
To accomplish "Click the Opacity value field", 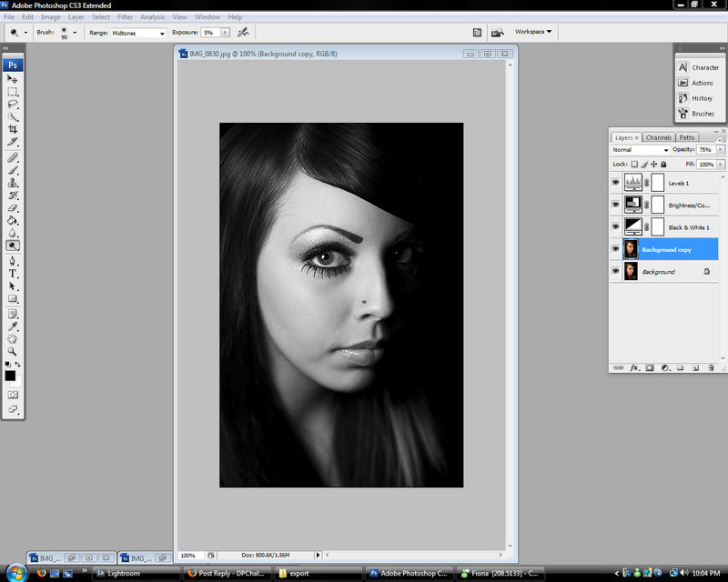I will (x=706, y=149).
